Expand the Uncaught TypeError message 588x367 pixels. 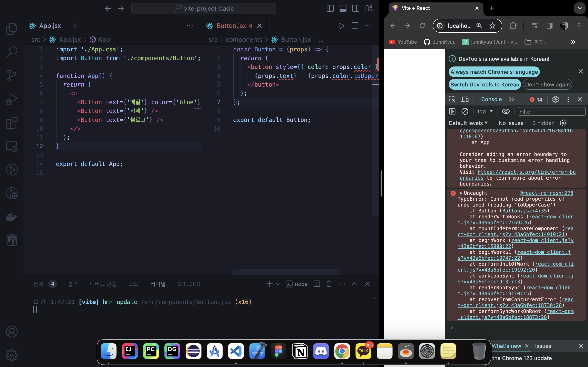[461, 193]
